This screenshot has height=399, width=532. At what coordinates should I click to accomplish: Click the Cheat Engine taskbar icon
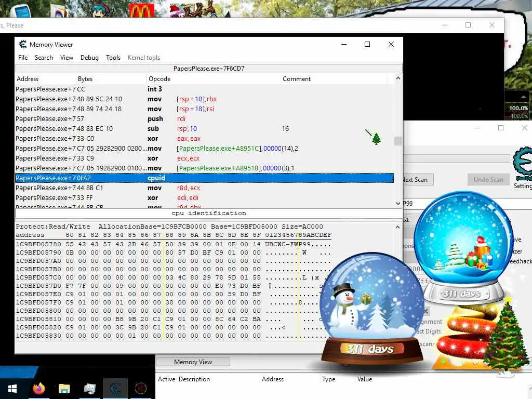115,389
